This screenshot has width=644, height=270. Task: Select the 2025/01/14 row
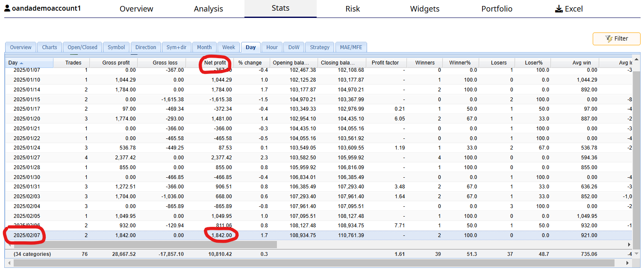(x=318, y=90)
